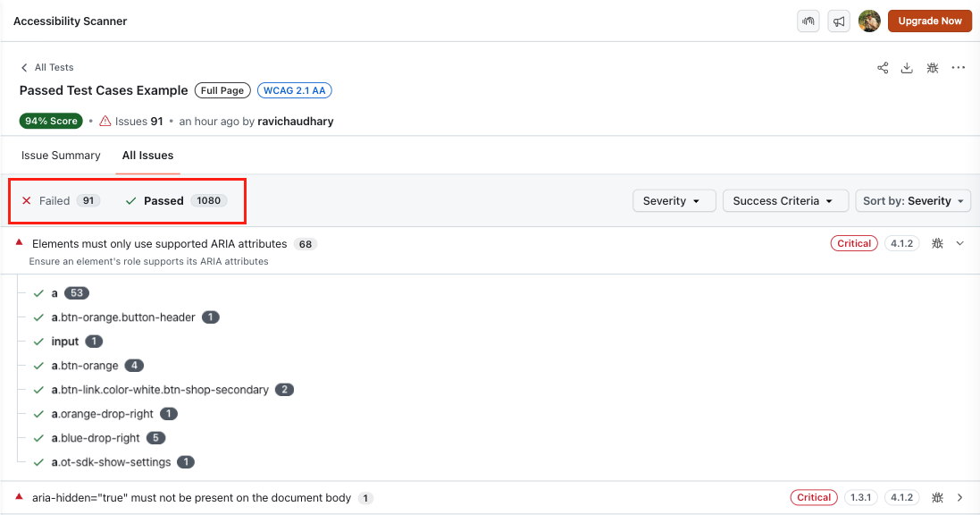Open the user profile avatar
980x515 pixels.
click(868, 21)
